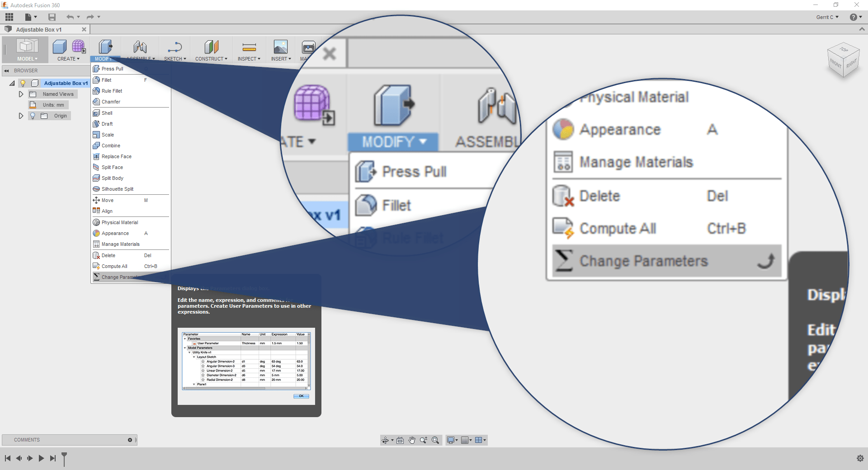Collapse the Browser panel with double arrow
Screen dimensions: 868x470
click(6, 70)
